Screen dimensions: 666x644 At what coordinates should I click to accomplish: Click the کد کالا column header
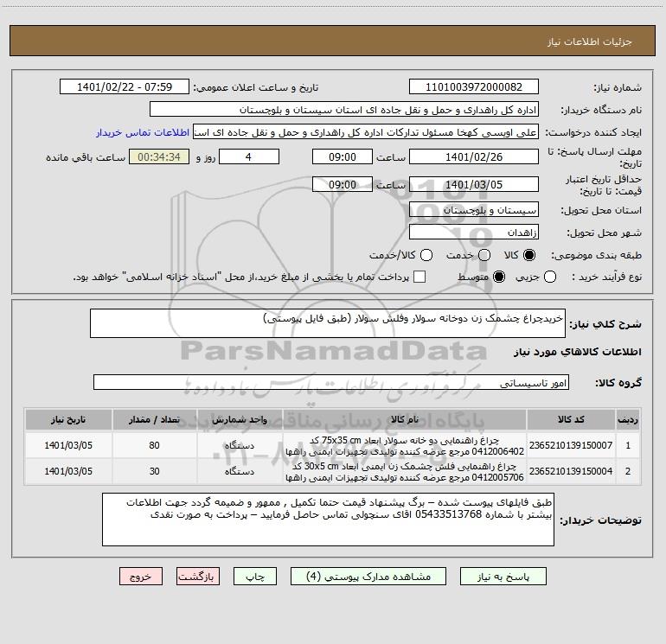point(571,419)
